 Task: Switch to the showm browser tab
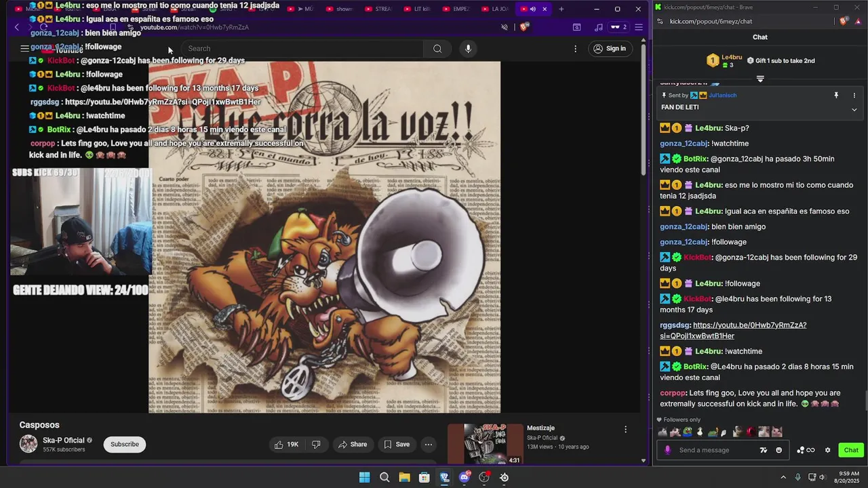(338, 9)
